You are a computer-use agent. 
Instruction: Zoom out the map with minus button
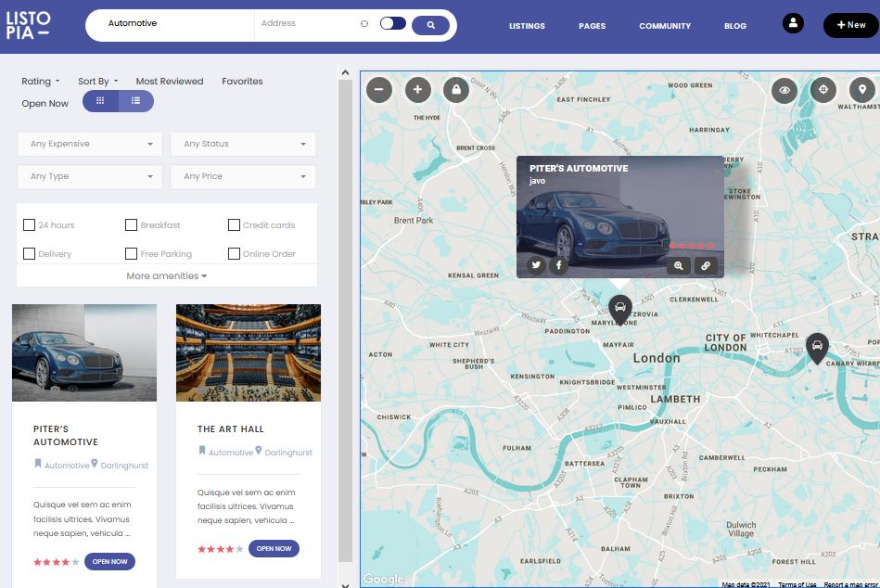pyautogui.click(x=379, y=90)
